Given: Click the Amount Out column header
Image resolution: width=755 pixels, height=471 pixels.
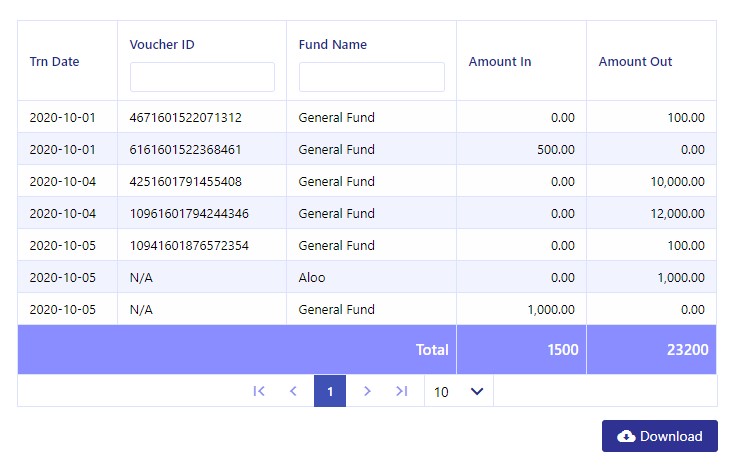Looking at the screenshot, I should pyautogui.click(x=635, y=62).
